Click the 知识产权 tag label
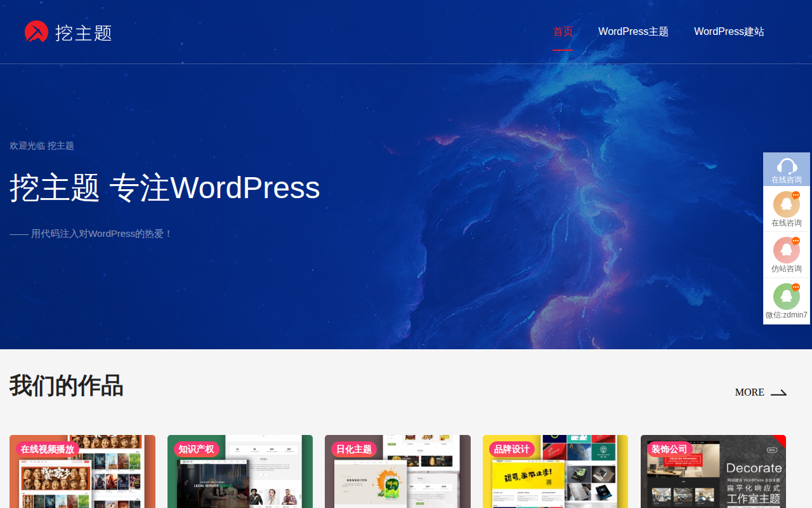Image resolution: width=812 pixels, height=508 pixels. point(196,449)
